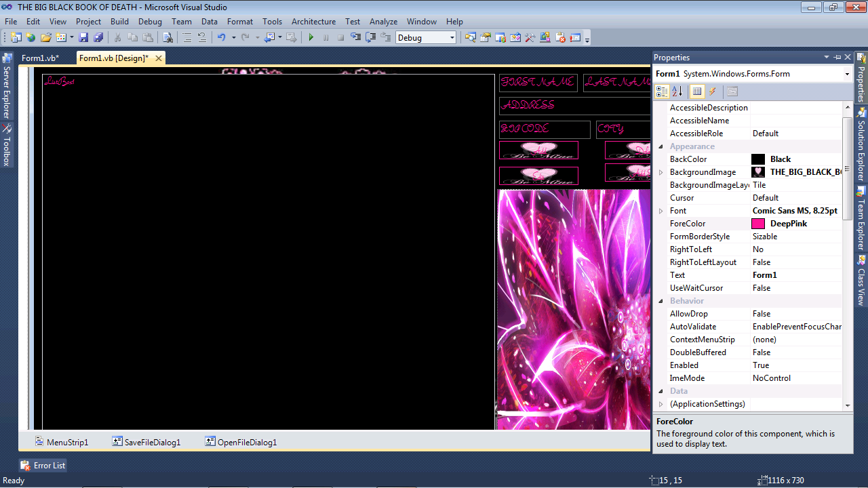868x488 pixels.
Task: Open the Toolbox side tab
Action: 7,146
